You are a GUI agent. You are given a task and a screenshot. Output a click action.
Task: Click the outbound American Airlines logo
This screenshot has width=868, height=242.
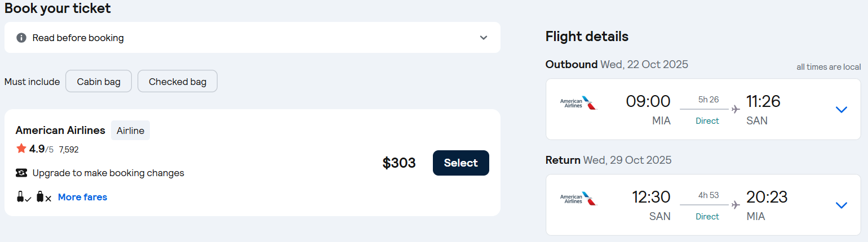tap(578, 103)
